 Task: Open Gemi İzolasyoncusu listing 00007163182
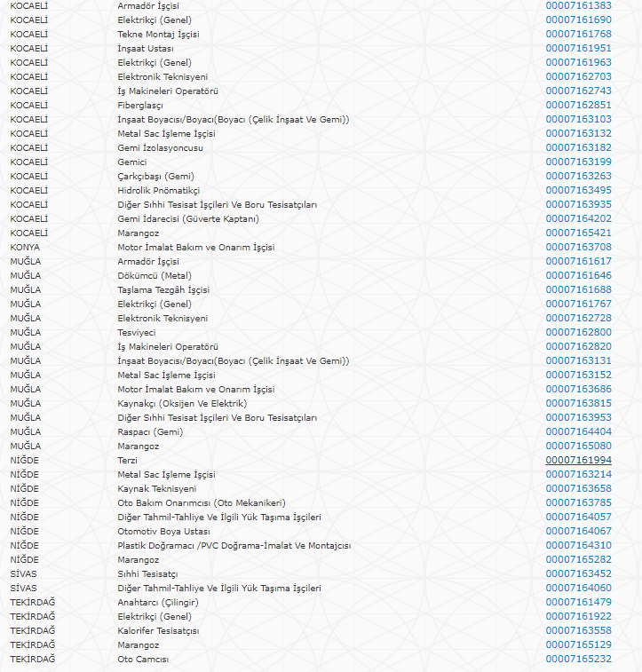[x=578, y=147]
